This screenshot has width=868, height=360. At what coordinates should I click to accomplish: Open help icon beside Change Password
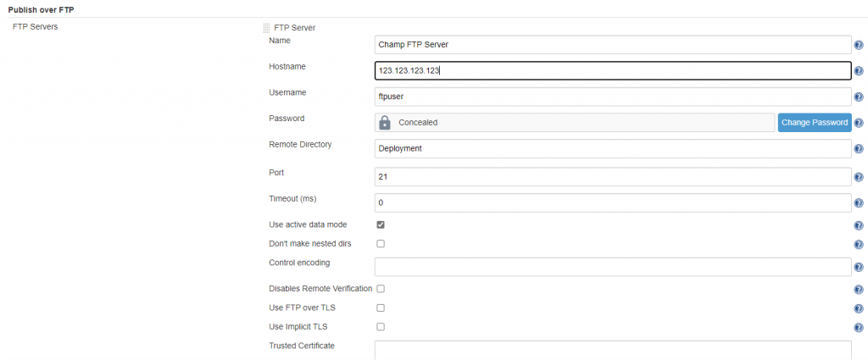pyautogui.click(x=859, y=123)
